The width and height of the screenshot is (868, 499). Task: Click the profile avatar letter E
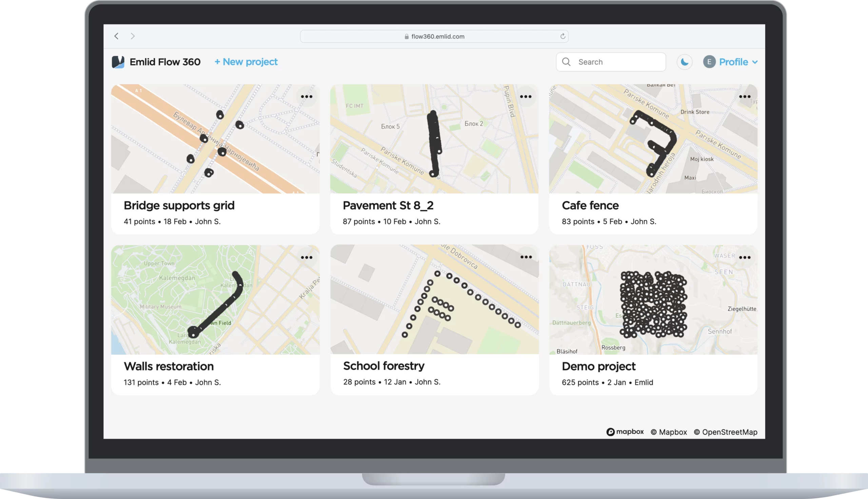coord(709,62)
